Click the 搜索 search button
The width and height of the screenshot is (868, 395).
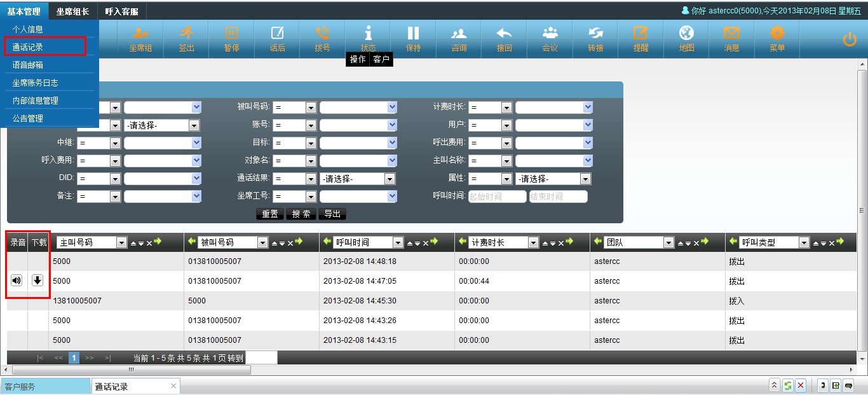(301, 214)
